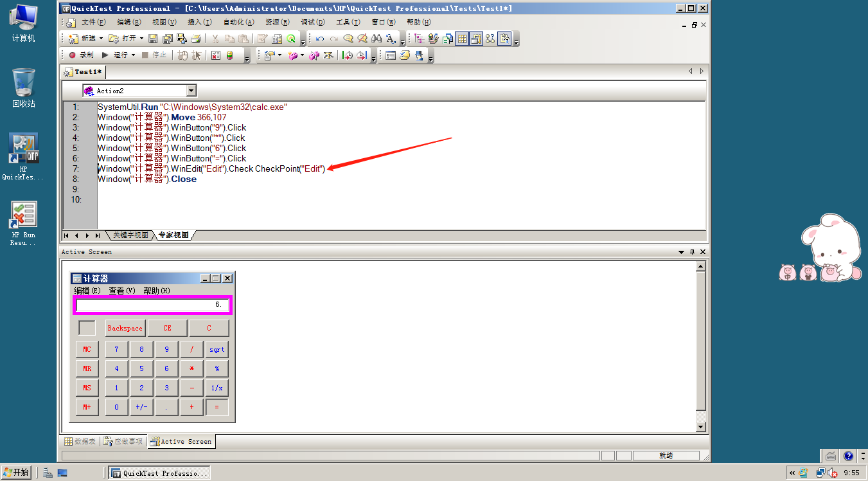Screen dimensions: 868x481
Task: Click the QuickTest Professional taskbar button
Action: pos(159,473)
